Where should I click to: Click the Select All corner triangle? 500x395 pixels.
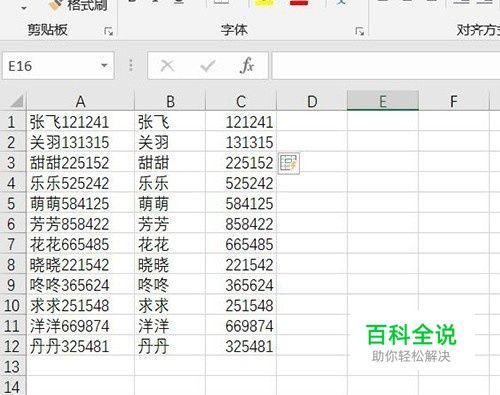(x=16, y=101)
